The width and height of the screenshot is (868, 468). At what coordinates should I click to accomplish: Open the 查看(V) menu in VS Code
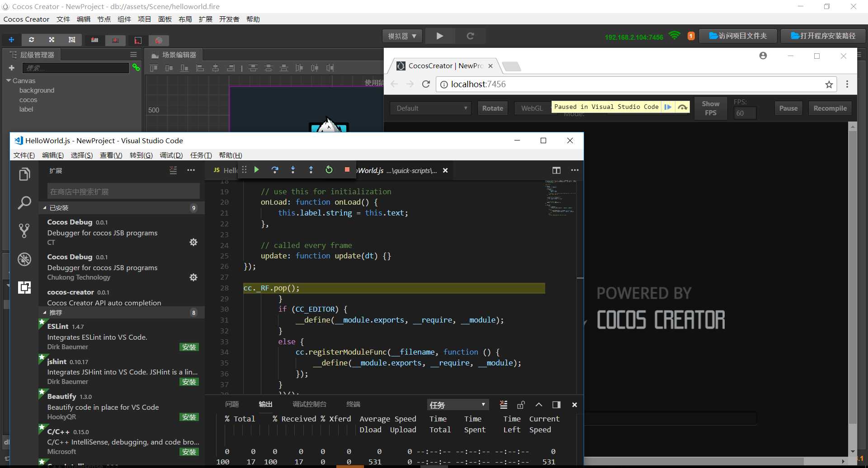111,155
